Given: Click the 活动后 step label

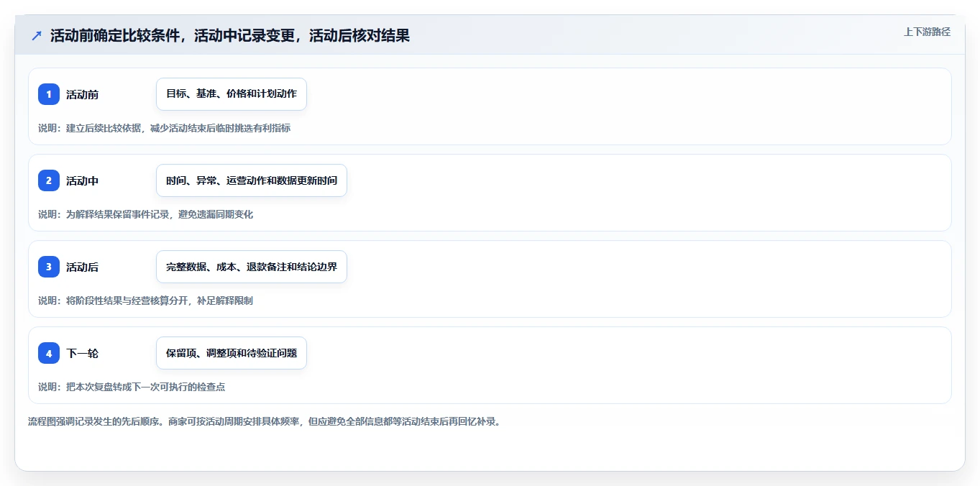Looking at the screenshot, I should 82,267.
